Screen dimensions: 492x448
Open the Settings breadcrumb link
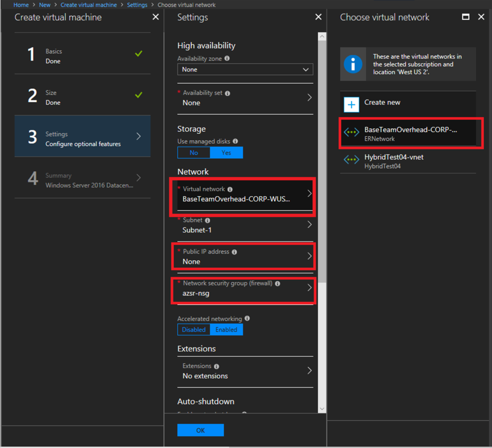[x=137, y=4]
